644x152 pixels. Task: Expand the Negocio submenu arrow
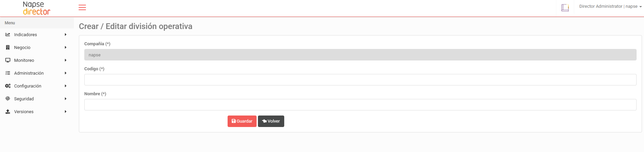(65, 47)
